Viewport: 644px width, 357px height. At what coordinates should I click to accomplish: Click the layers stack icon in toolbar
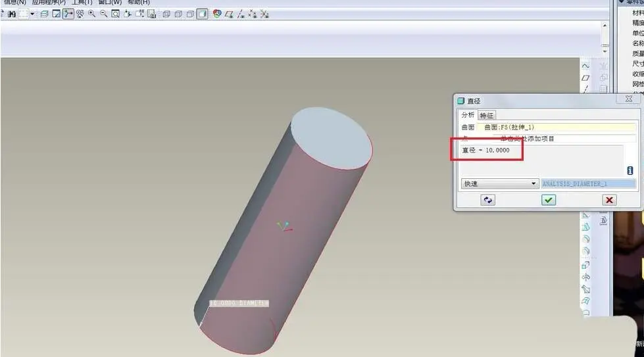[x=44, y=14]
